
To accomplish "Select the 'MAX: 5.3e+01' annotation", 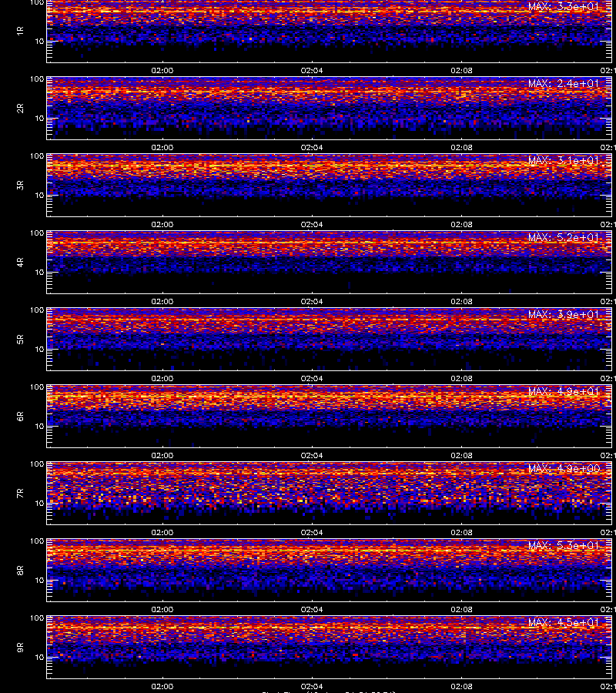I will [564, 545].
